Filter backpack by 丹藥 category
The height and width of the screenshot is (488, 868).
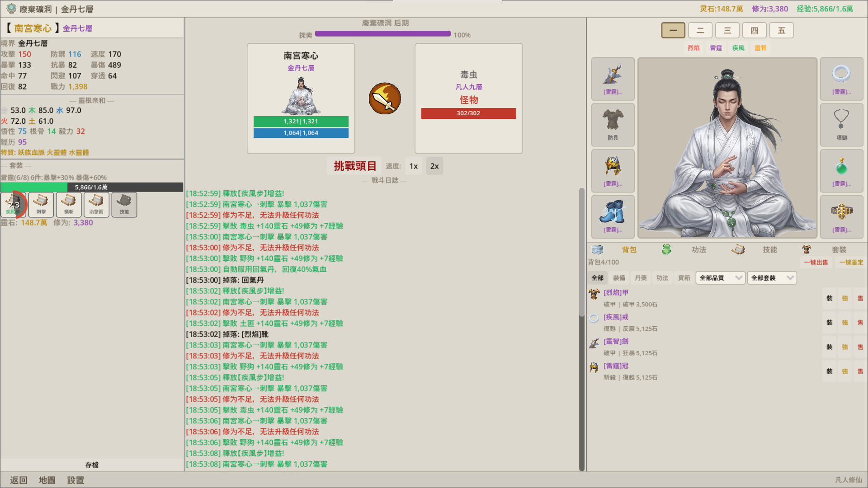(640, 278)
